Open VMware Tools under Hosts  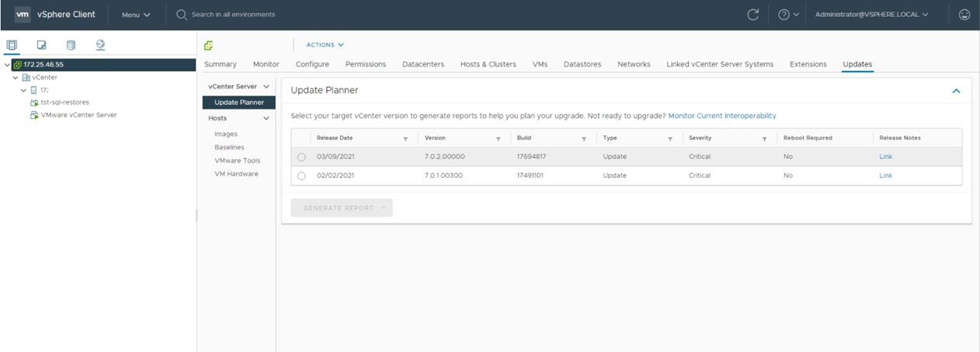(x=238, y=160)
